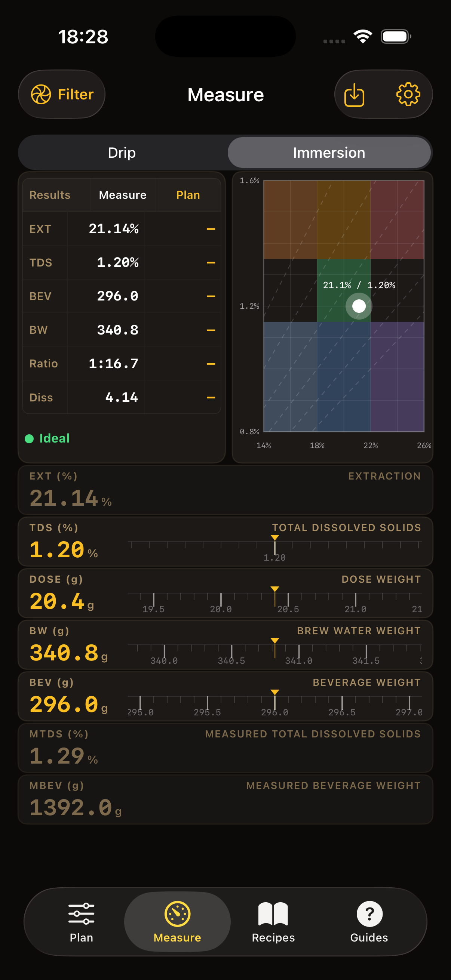The width and height of the screenshot is (451, 980).
Task: Tap the green Ideal status indicator
Action: coord(49,438)
